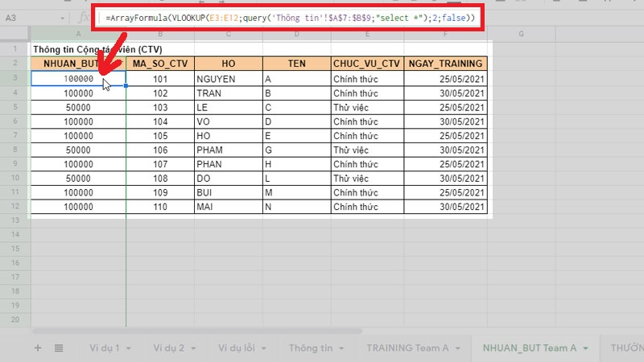Select the column G header
Viewport: 644px width, 362px height.
[x=522, y=34]
